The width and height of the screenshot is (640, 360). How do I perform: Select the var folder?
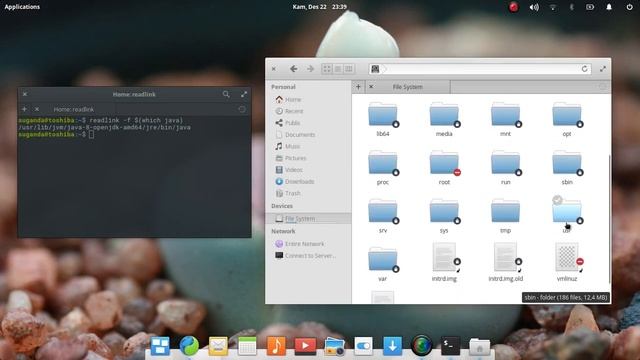click(x=383, y=264)
